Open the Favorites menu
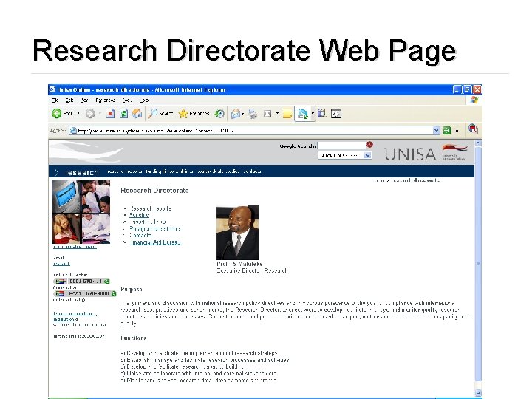532x399 pixels. pos(106,100)
